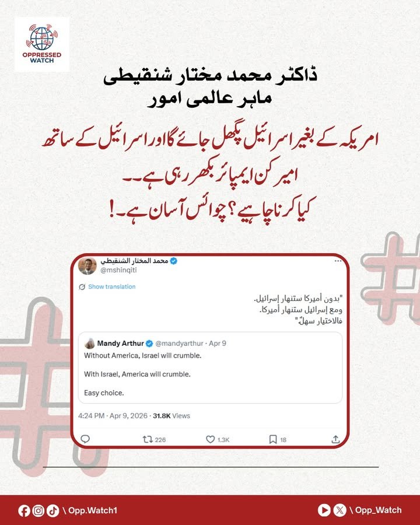Like the tweet with the heart icon
This screenshot has height=525, width=420.
click(210, 439)
